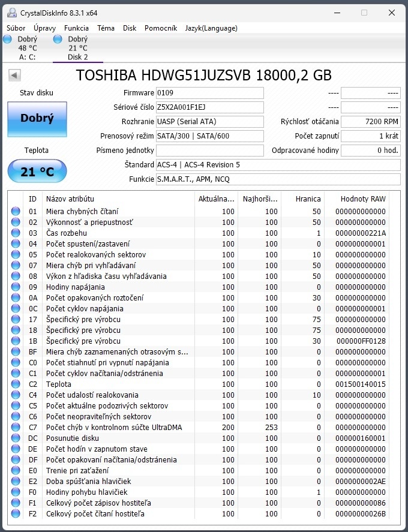Viewport: 408px width, 532px height.
Task: Click RAW value 001500140015
Action: 361,384
